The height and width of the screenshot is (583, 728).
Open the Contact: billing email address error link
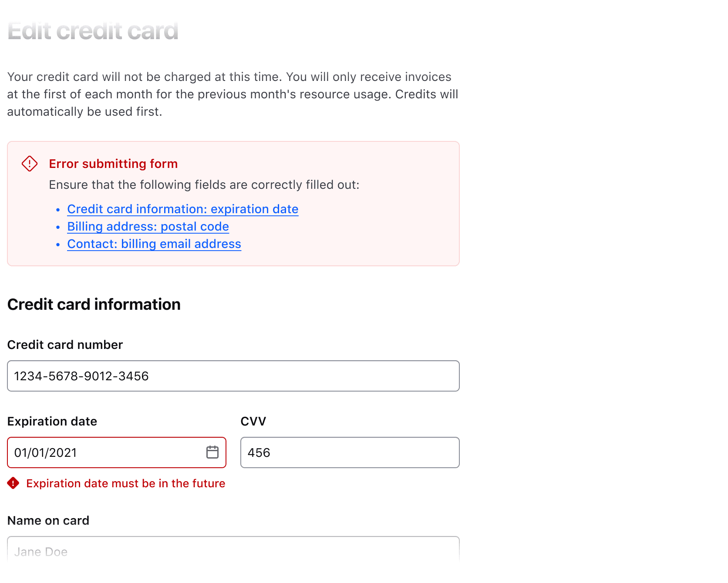(x=154, y=244)
